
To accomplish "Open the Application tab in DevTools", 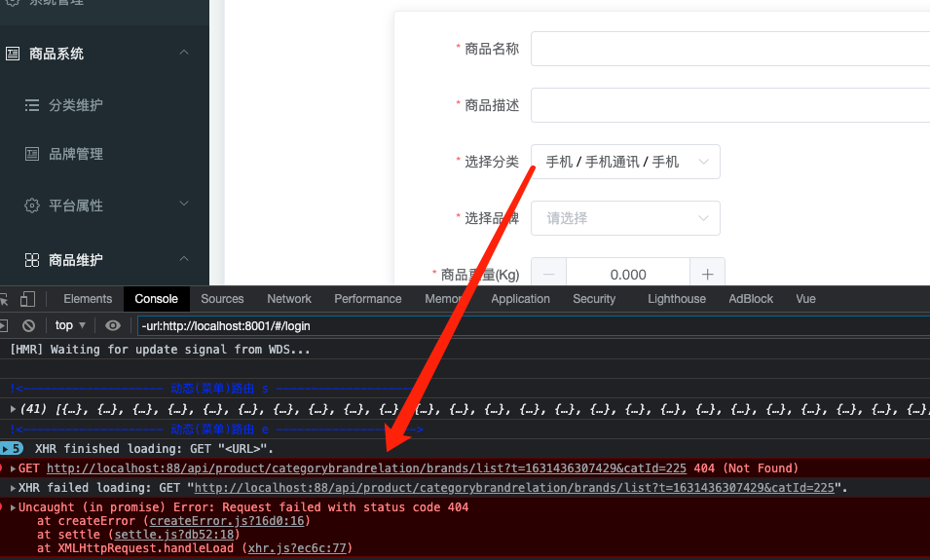I will pyautogui.click(x=520, y=299).
